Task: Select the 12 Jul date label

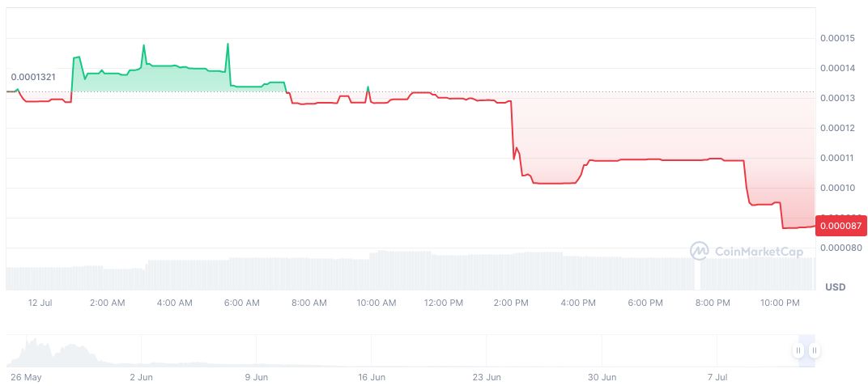Action: [x=40, y=303]
